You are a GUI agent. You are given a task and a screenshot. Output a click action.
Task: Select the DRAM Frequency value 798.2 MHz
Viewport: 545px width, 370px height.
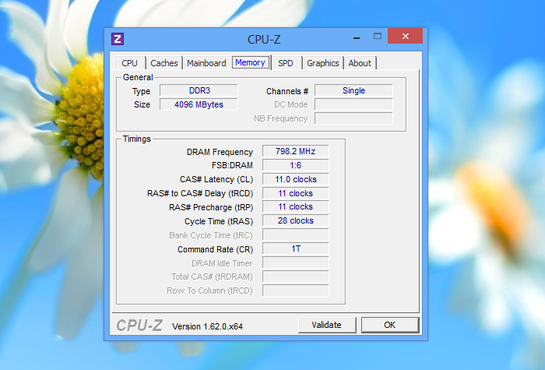tap(295, 151)
